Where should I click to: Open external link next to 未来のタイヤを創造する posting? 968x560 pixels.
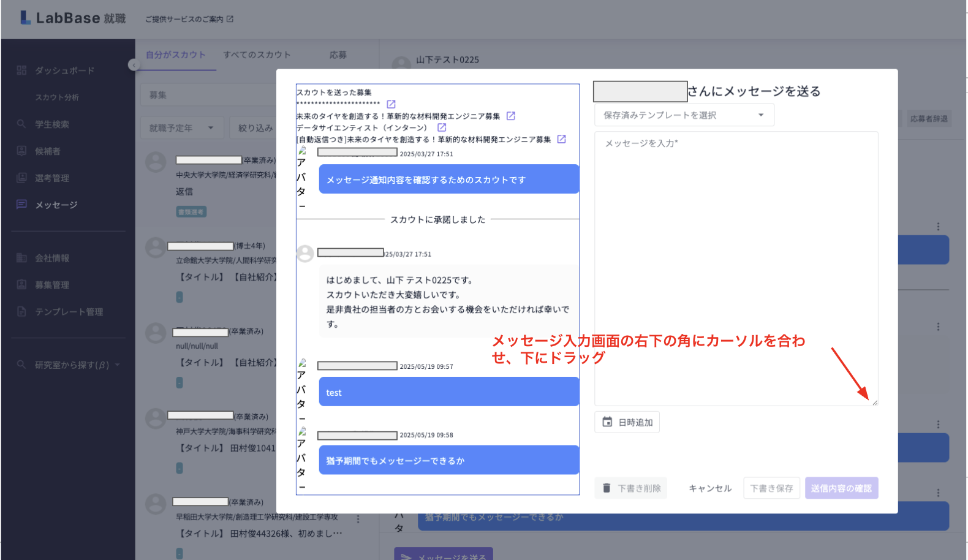pos(511,116)
